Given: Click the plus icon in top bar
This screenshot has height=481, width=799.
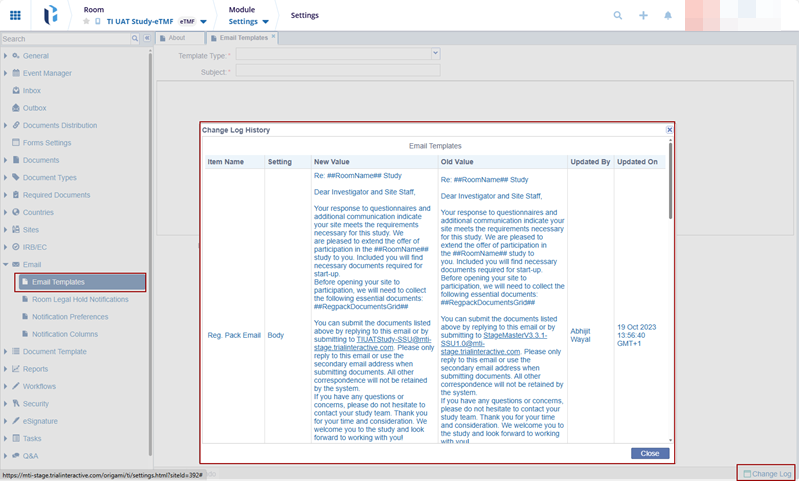Looking at the screenshot, I should coord(643,16).
